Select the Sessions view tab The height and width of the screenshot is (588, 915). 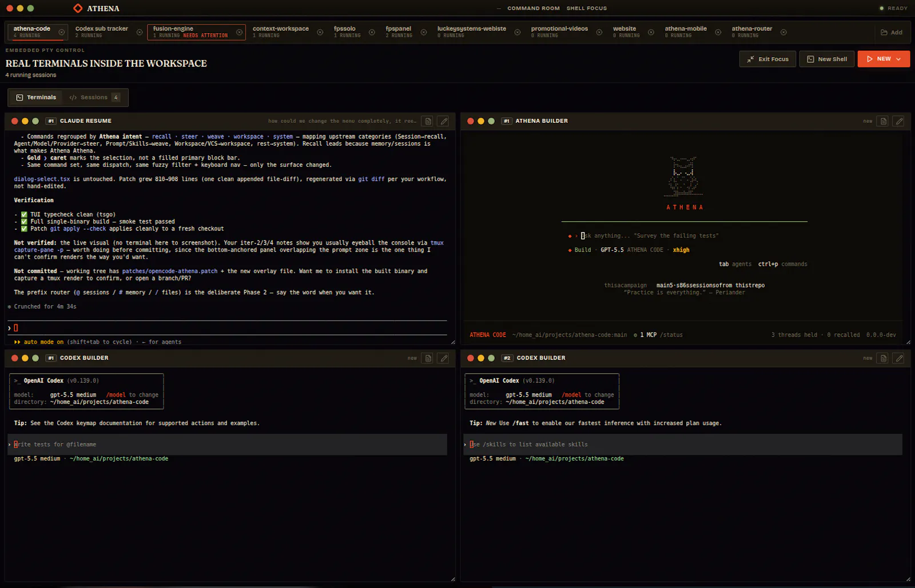(x=94, y=98)
